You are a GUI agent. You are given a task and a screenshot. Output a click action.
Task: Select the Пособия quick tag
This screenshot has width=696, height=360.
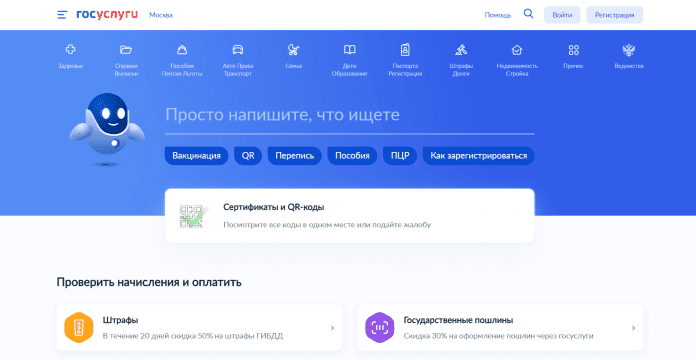pos(352,156)
